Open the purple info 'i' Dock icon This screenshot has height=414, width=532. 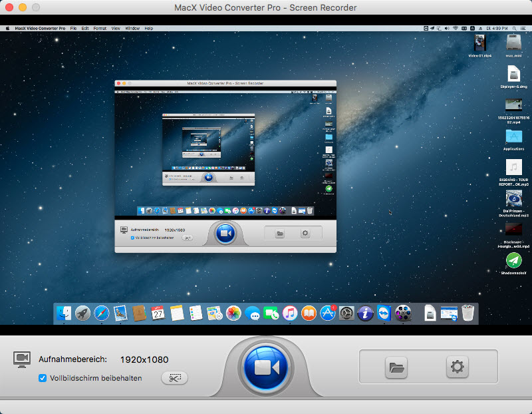click(x=365, y=313)
